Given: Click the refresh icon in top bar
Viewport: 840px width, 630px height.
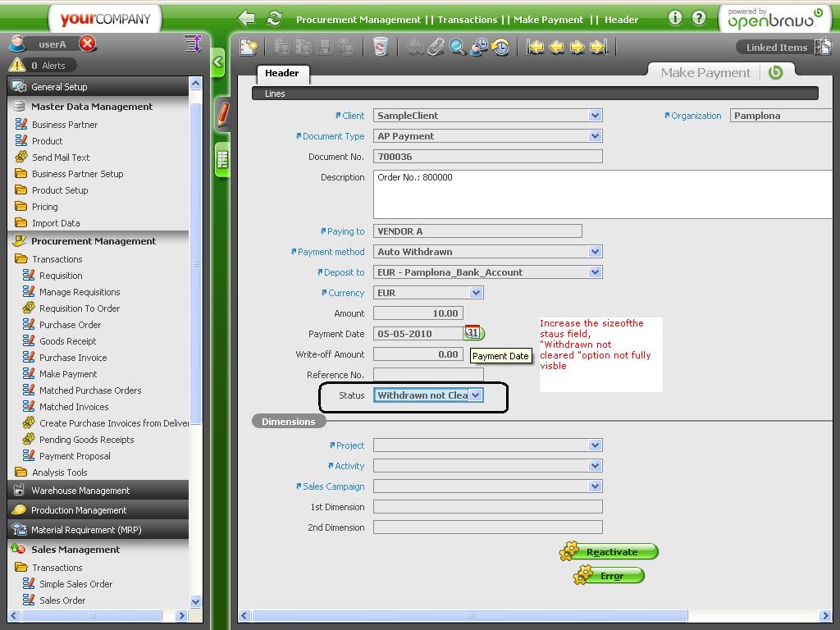Looking at the screenshot, I should [x=274, y=18].
